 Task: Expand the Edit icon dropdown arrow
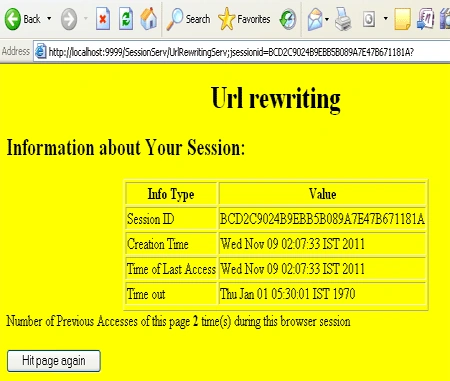386,19
